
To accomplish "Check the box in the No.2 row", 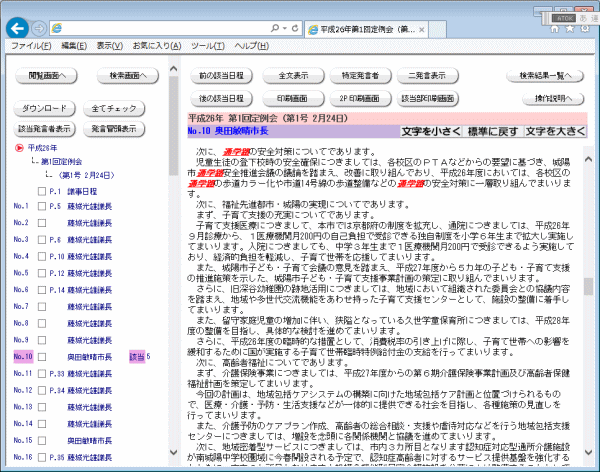I will pyautogui.click(x=42, y=223).
